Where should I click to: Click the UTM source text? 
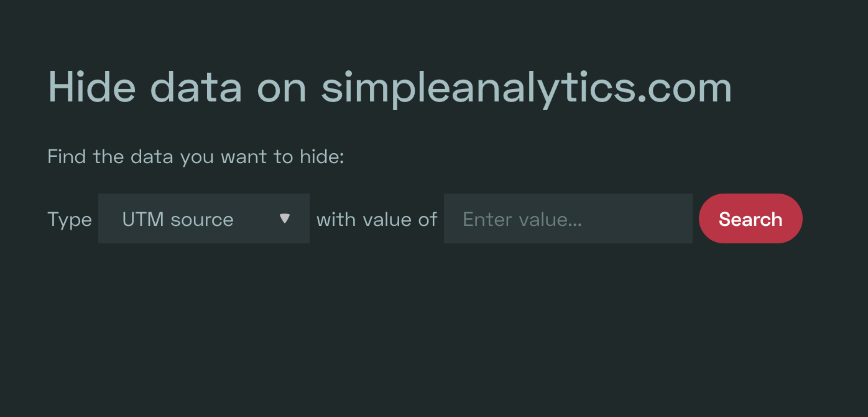pyautogui.click(x=178, y=219)
